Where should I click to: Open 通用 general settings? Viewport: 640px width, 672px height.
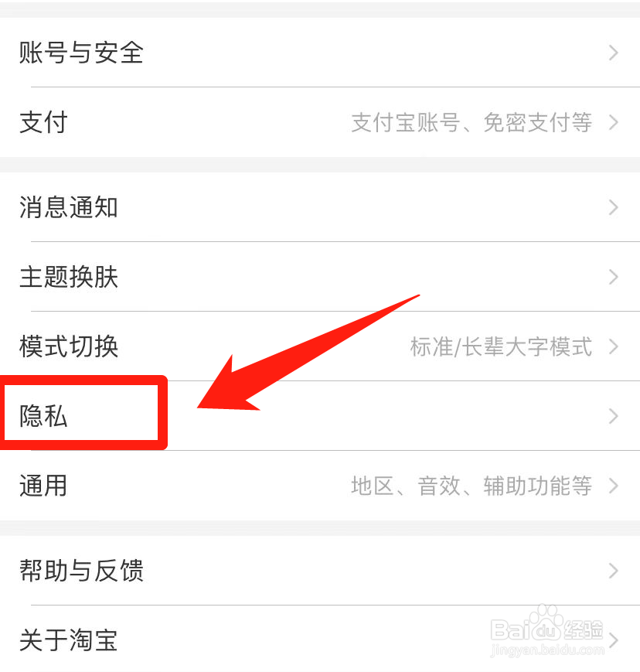[320, 486]
